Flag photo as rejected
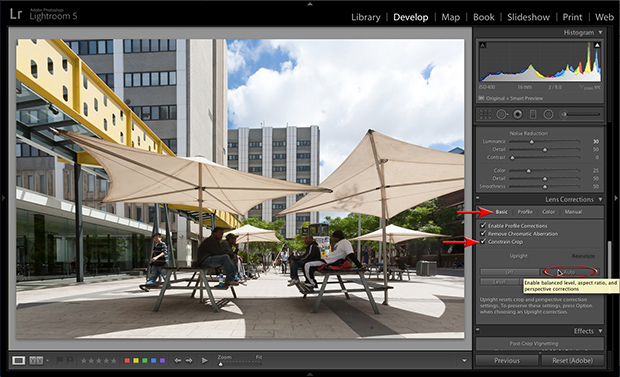This screenshot has height=377, width=620. point(70,360)
